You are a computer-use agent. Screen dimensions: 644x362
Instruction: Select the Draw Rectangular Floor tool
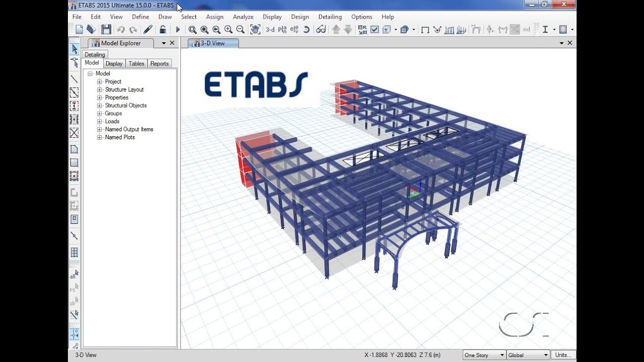(x=74, y=162)
